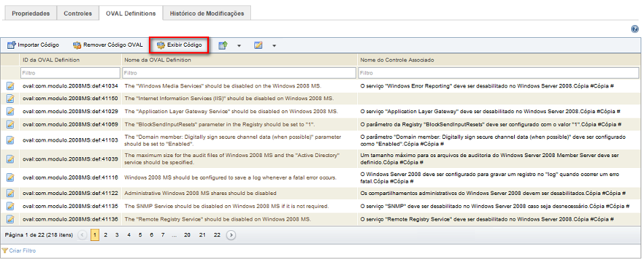The height and width of the screenshot is (260, 644).
Task: Click edit icon for the def:41103 row
Action: pyautogui.click(x=10, y=140)
